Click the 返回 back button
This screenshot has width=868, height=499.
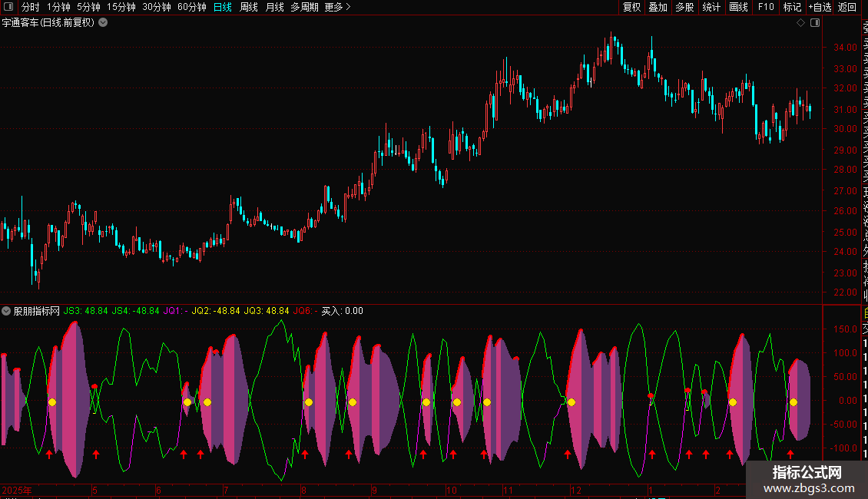pos(847,7)
